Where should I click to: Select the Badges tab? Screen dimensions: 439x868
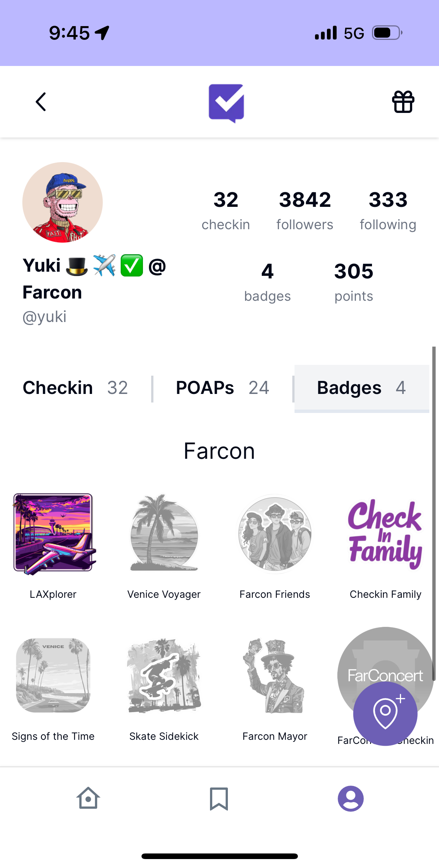pos(361,388)
